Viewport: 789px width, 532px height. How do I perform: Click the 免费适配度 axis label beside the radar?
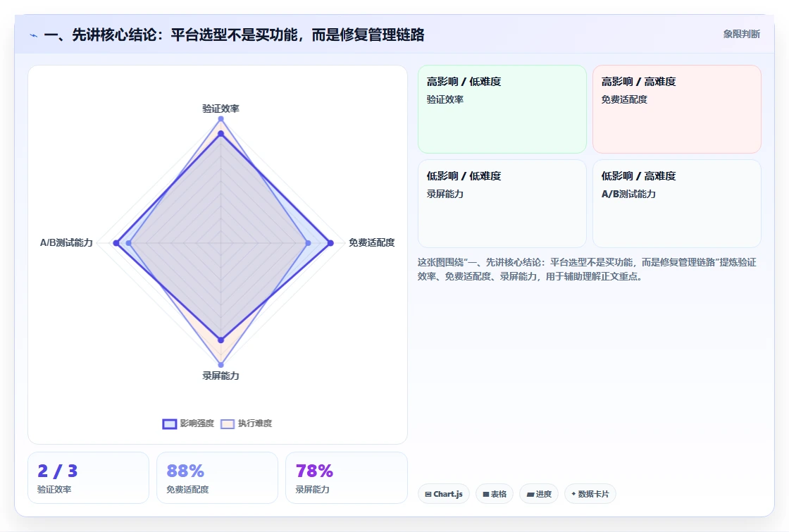pyautogui.click(x=372, y=242)
